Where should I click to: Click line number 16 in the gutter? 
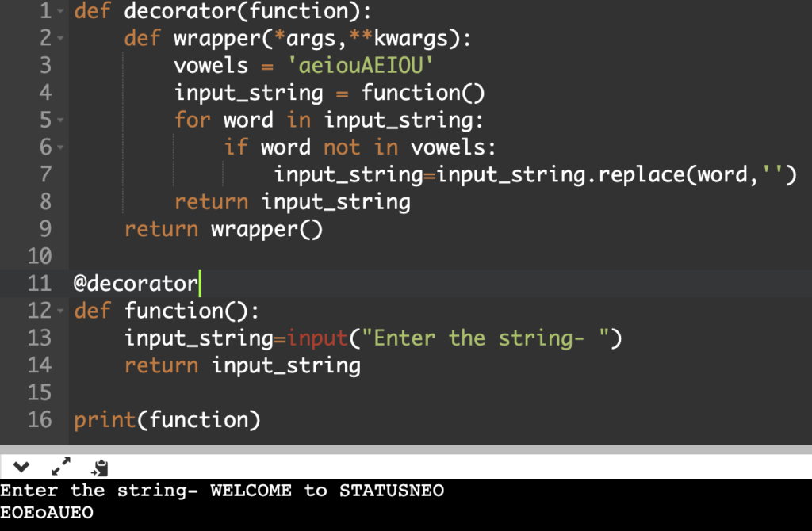click(x=39, y=419)
